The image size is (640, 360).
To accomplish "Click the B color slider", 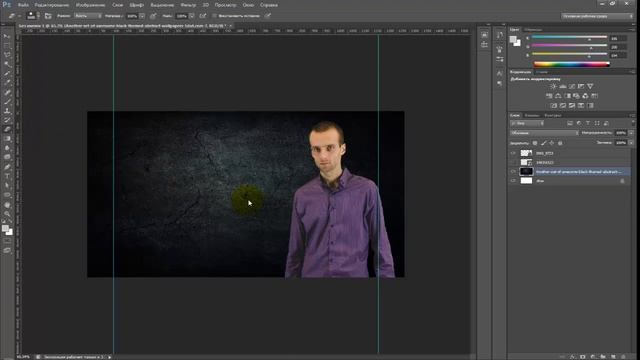I will pyautogui.click(x=569, y=55).
